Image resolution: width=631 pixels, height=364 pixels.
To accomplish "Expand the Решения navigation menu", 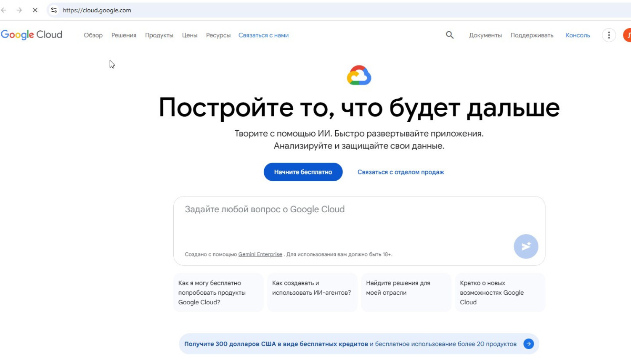I will click(124, 35).
